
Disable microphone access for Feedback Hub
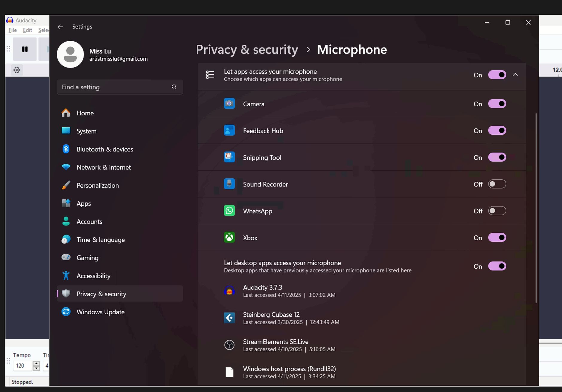tap(497, 131)
